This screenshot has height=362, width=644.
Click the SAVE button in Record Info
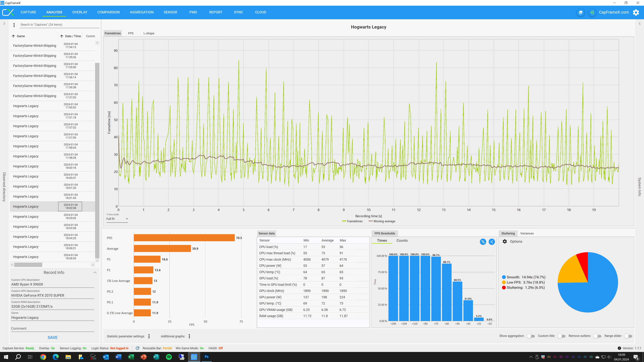tap(52, 337)
